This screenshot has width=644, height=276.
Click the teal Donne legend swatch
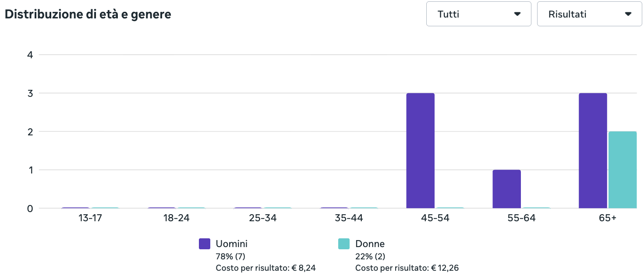coord(344,244)
